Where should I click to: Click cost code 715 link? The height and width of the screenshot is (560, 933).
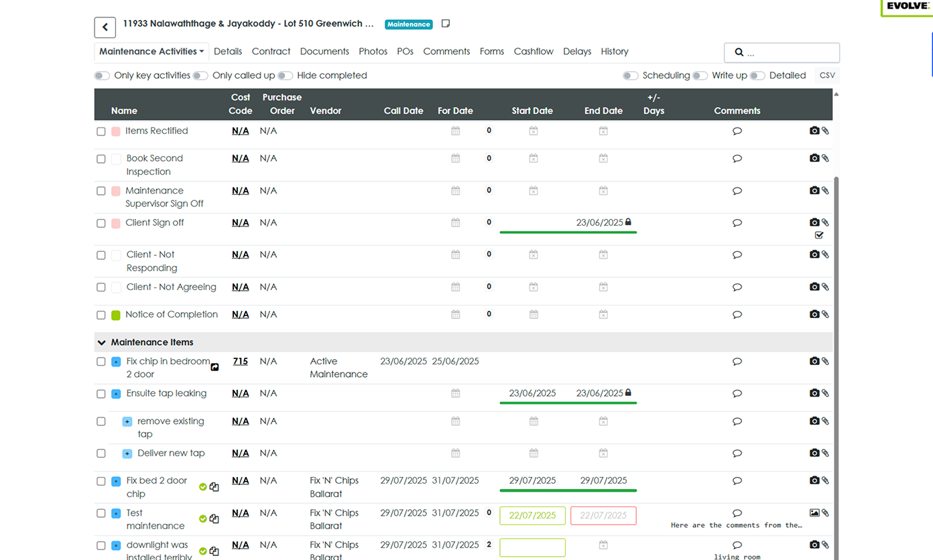pos(240,361)
